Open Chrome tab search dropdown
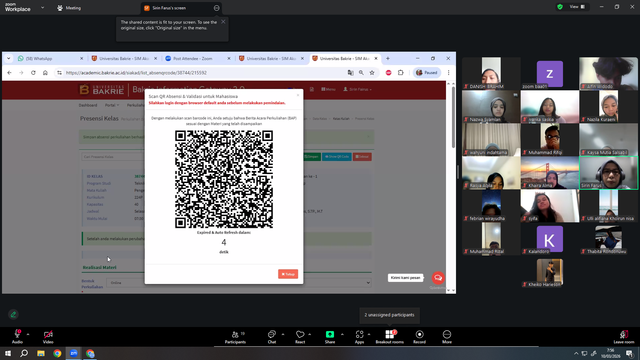The image size is (640, 360). 9,58
